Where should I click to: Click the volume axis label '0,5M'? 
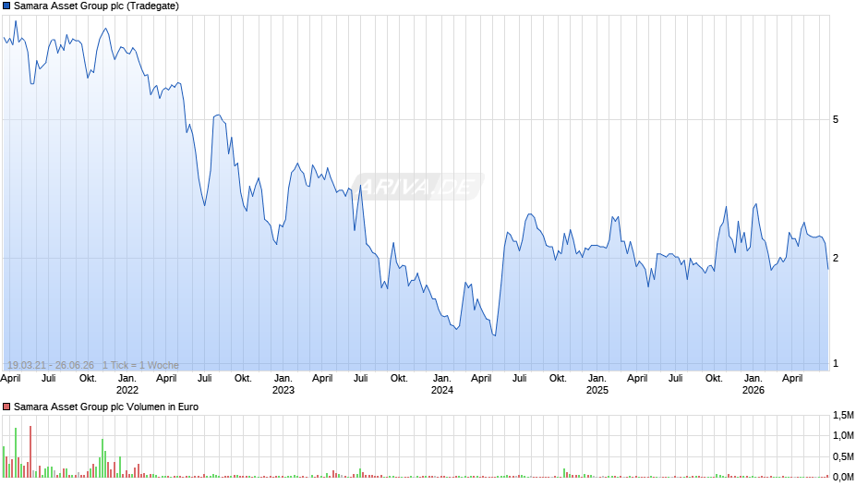(843, 456)
